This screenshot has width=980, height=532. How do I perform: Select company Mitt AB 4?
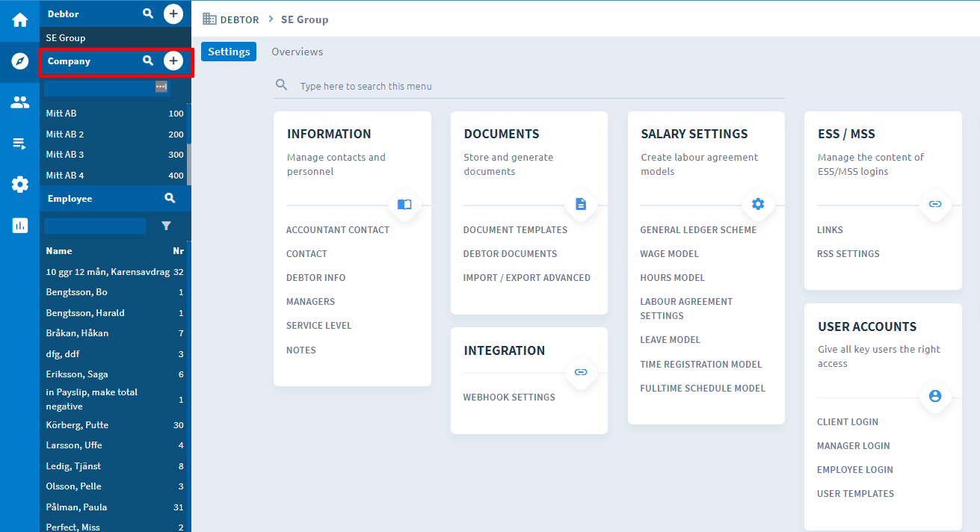[x=114, y=176]
